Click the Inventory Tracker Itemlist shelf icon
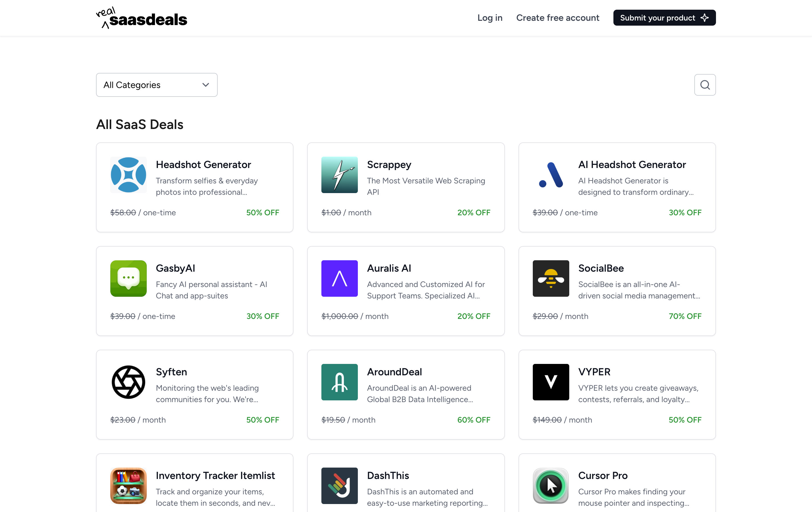Screen dimensions: 812x512 128,485
